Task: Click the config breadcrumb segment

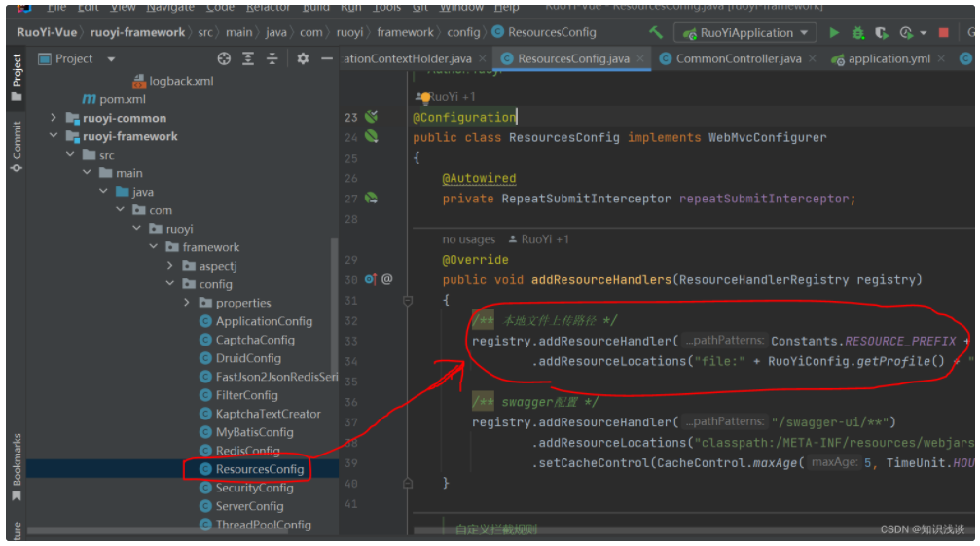Action: [464, 32]
